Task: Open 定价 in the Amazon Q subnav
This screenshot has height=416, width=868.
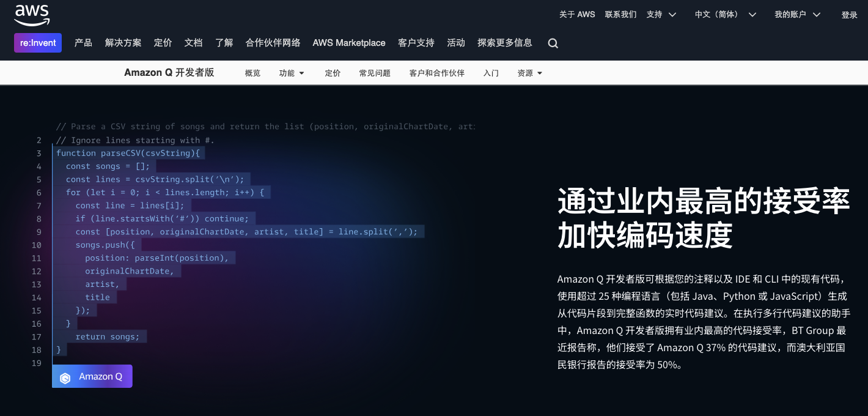Action: click(333, 73)
